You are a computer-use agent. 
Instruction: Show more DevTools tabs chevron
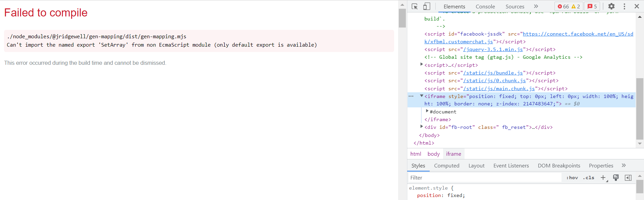pos(536,6)
